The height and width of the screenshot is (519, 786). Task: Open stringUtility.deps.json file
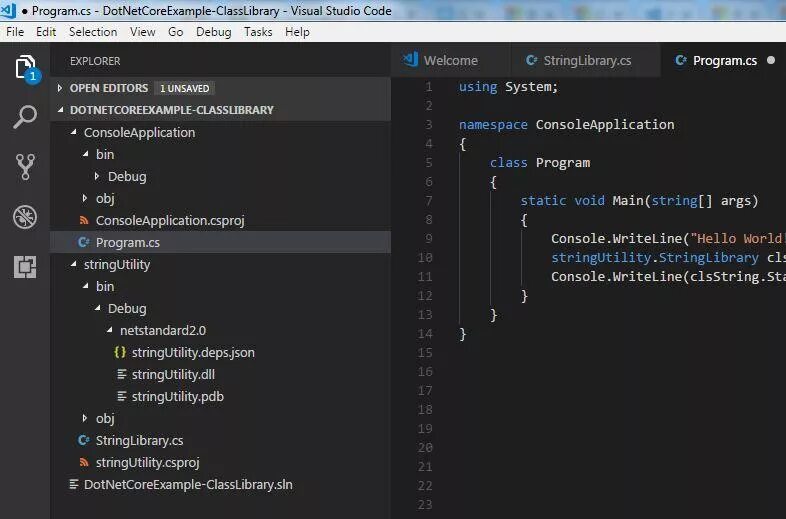(x=221, y=352)
